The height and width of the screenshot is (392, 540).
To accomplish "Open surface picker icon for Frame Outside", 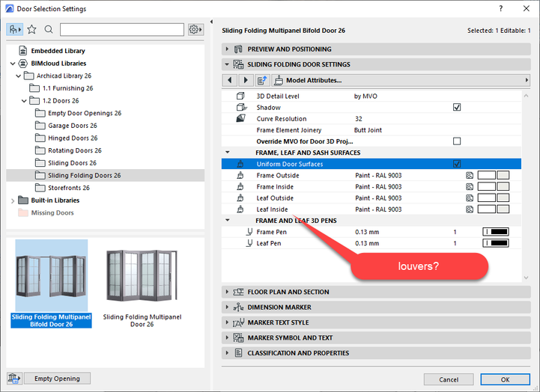I will (470, 175).
